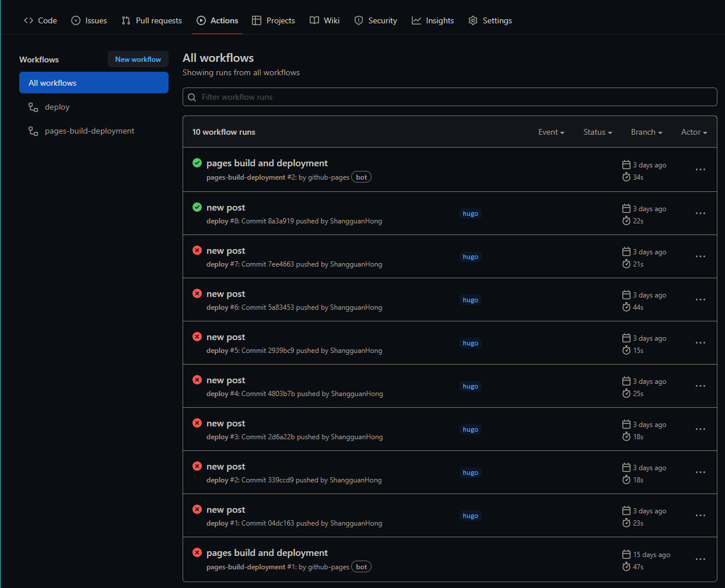Open the Projects tab
The width and height of the screenshot is (725, 588).
(x=274, y=20)
